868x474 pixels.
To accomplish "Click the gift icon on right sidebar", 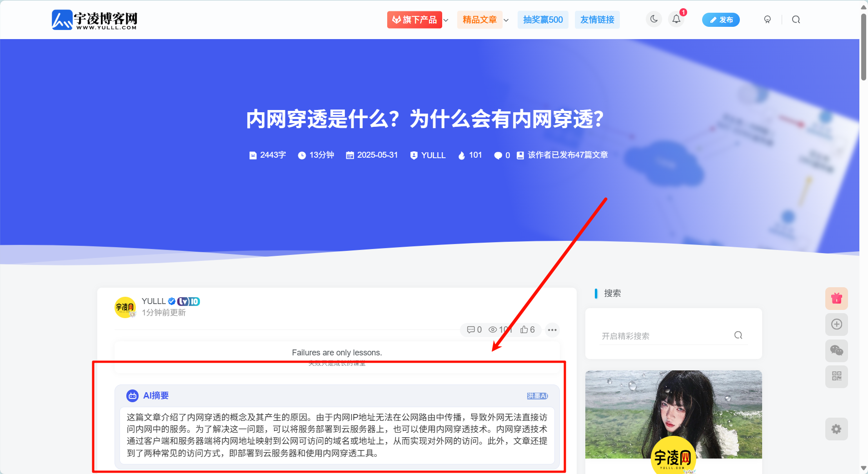I will click(x=836, y=299).
